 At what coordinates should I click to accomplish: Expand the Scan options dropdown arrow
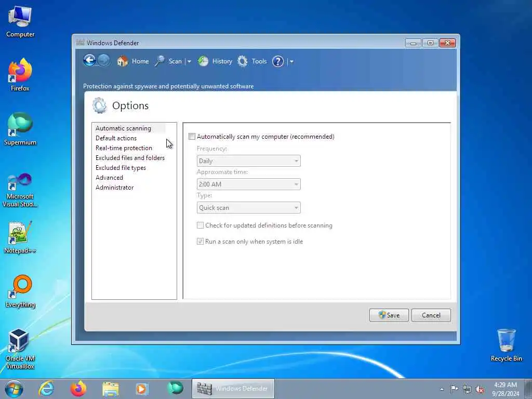[189, 61]
